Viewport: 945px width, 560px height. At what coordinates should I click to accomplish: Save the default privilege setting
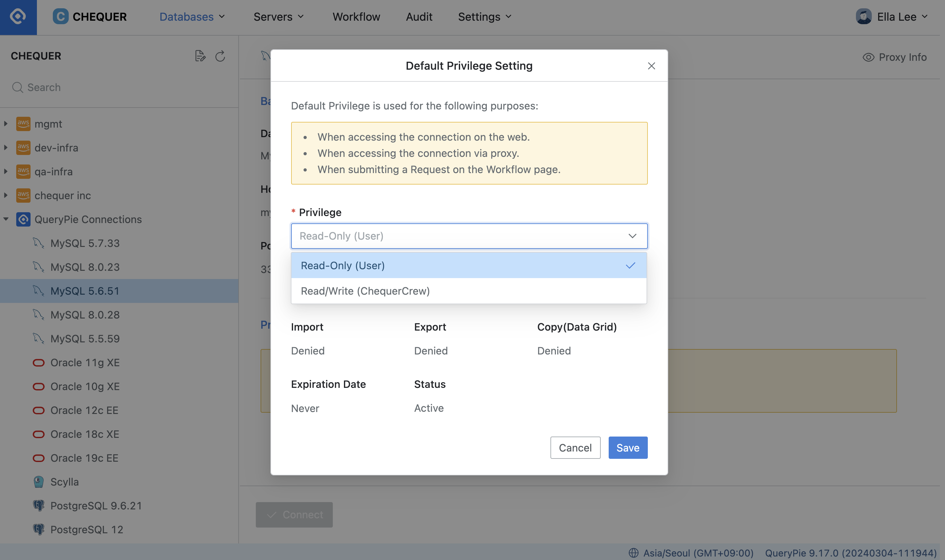628,448
